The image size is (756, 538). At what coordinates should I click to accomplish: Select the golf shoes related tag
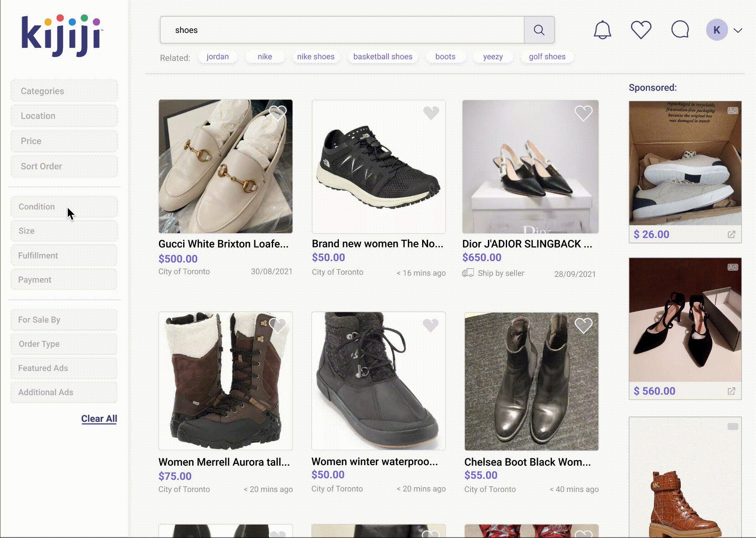[x=547, y=57]
